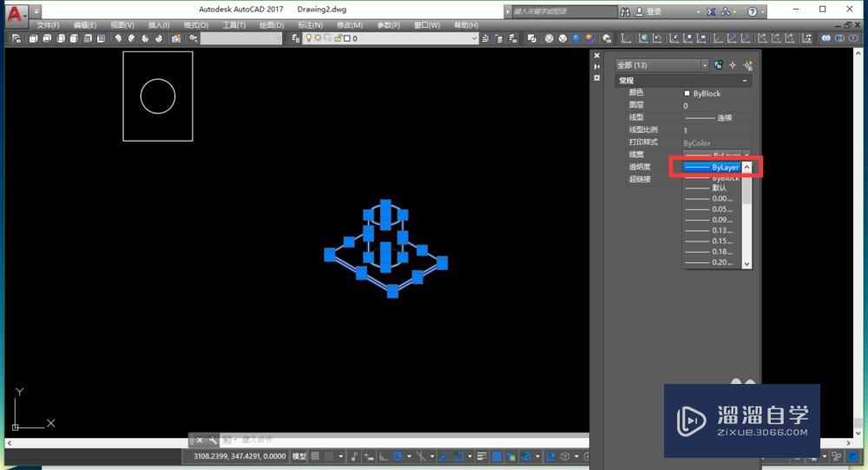Click the 模型 model space button

[299, 456]
